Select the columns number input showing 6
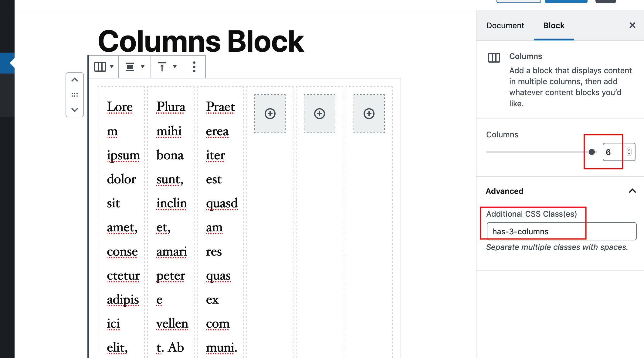This screenshot has width=644, height=358. [x=611, y=152]
